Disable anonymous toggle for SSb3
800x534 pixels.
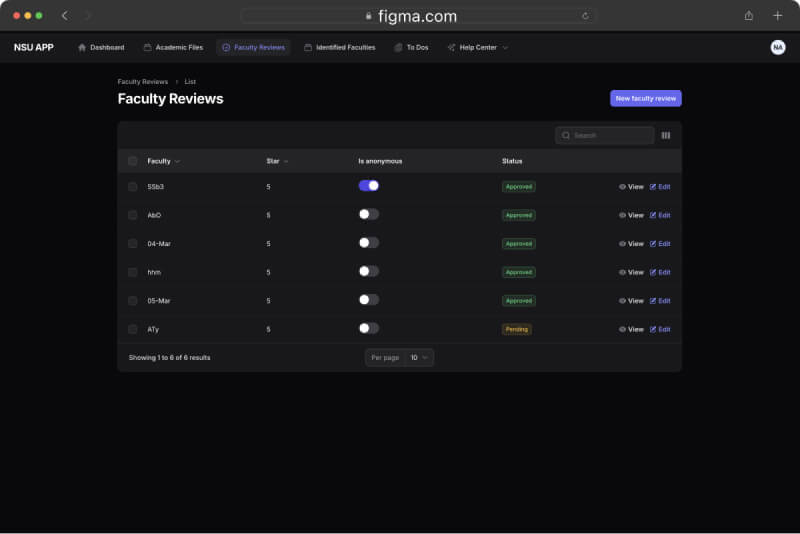click(368, 185)
